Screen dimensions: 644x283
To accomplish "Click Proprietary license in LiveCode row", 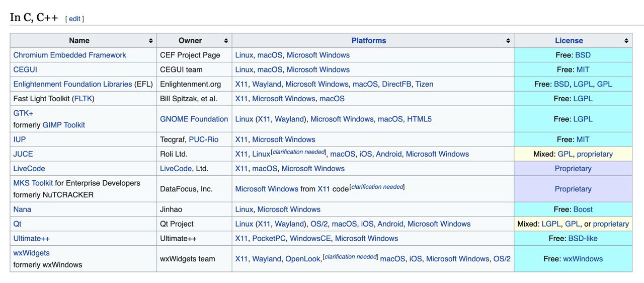I will 573,169.
